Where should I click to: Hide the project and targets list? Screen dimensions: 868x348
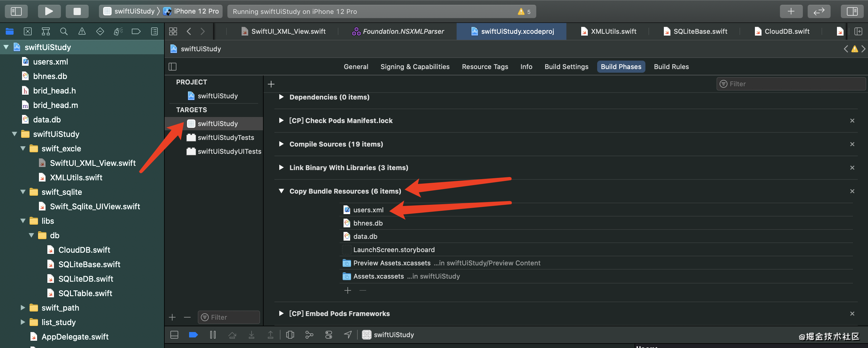click(173, 66)
